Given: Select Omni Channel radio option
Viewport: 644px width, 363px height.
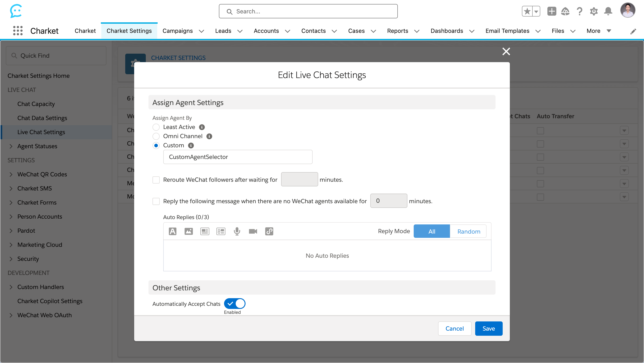Looking at the screenshot, I should tap(156, 136).
